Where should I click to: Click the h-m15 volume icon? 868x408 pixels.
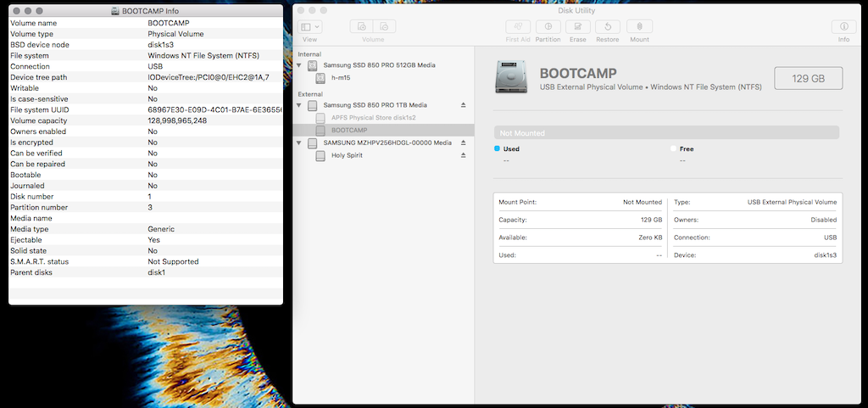[x=320, y=78]
